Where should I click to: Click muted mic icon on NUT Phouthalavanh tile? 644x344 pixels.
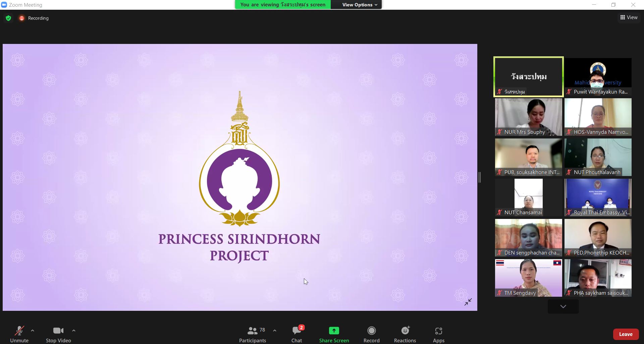click(x=569, y=172)
